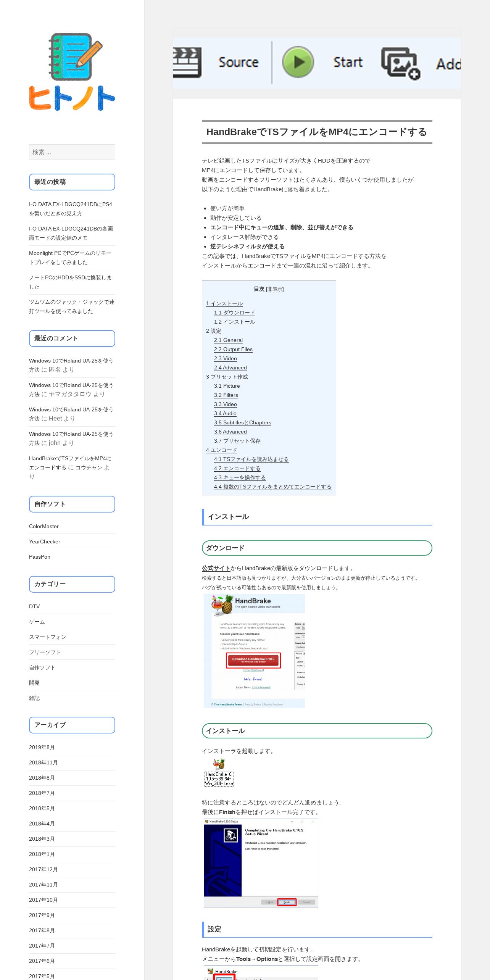Open the Roland UA-25 comment by 匿名
Viewport: 490px width, 980px height.
71,365
